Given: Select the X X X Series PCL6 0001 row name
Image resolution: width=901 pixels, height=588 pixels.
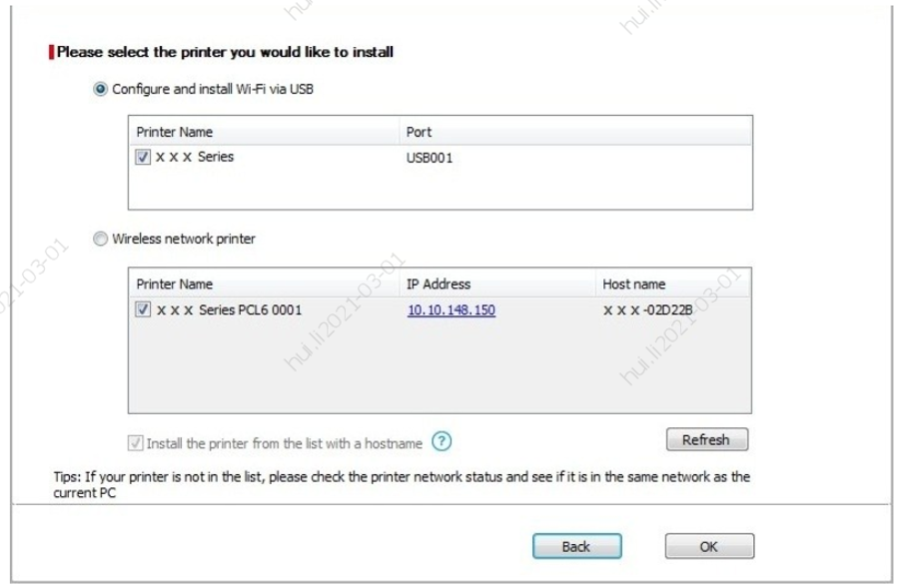Looking at the screenshot, I should [x=229, y=309].
